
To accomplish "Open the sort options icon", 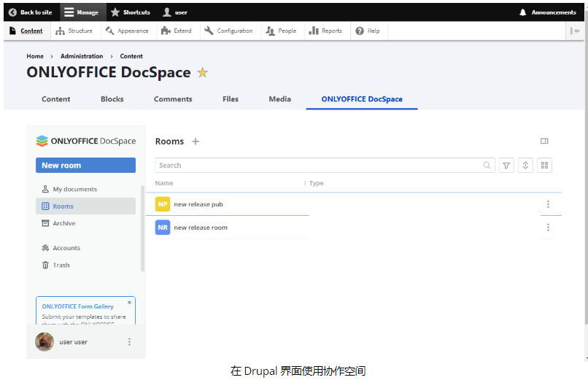I will click(525, 166).
